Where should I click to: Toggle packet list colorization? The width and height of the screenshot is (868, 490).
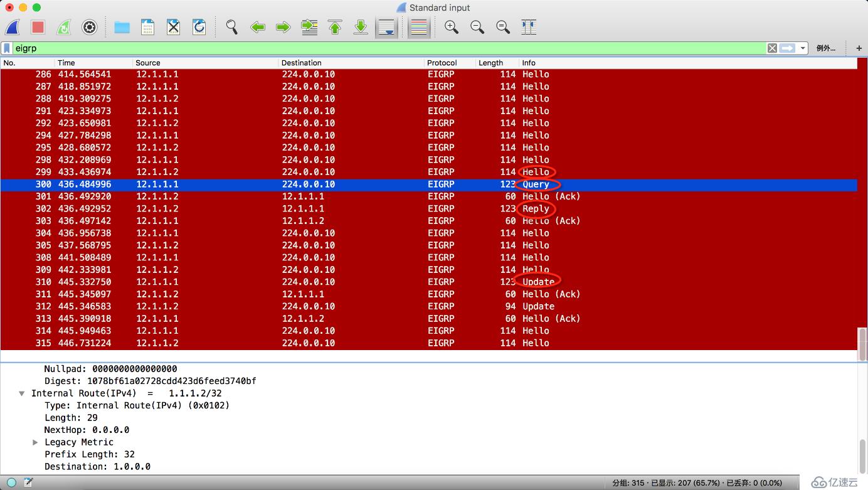click(x=418, y=27)
